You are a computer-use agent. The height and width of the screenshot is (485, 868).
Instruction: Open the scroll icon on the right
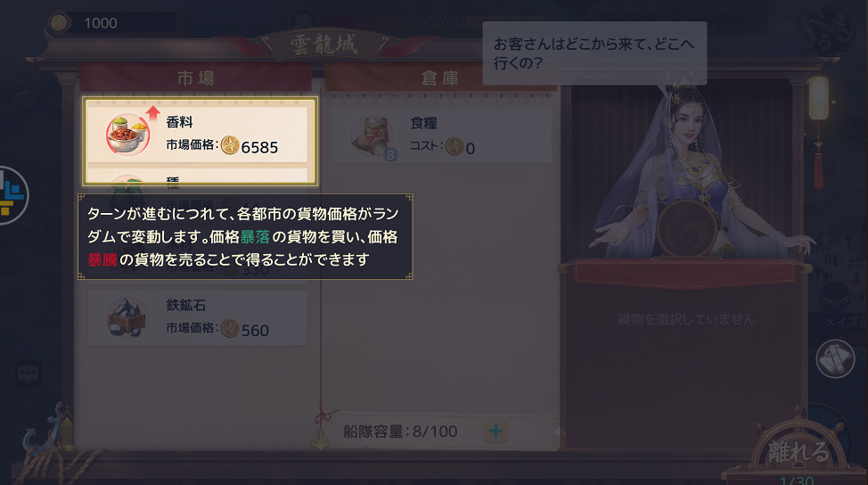pos(835,359)
